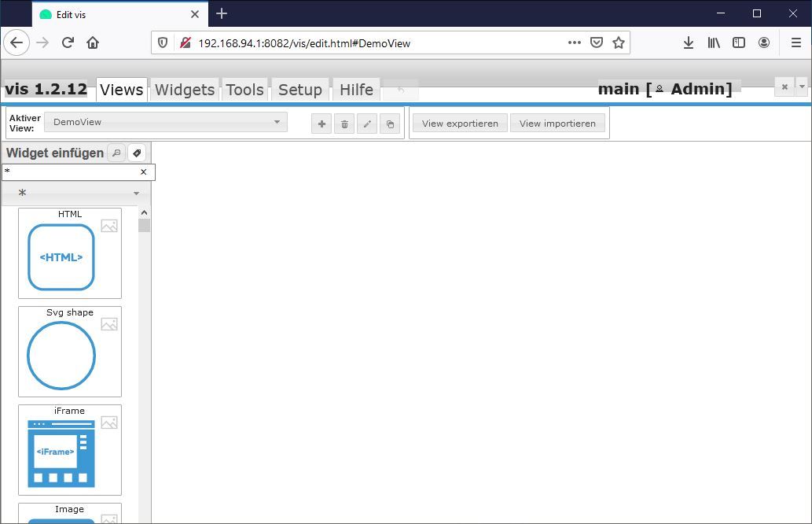Open the Setup tab
This screenshot has width=812, height=524.
coord(299,90)
